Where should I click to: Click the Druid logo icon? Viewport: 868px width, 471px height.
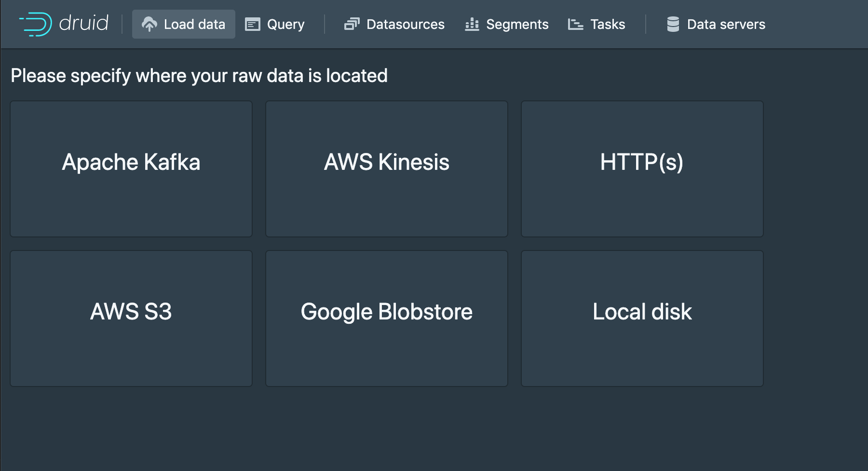coord(36,24)
